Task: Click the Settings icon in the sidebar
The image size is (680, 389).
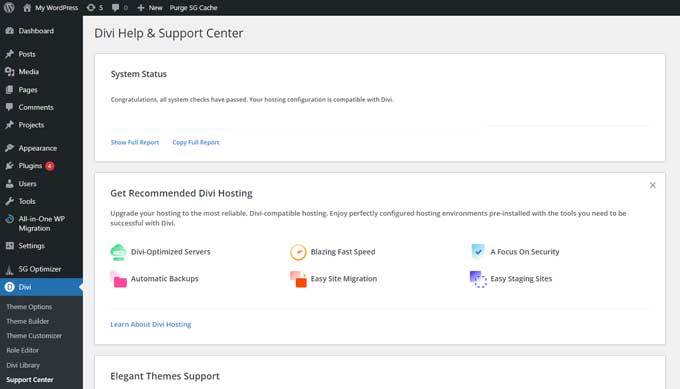Action: pyautogui.click(x=10, y=245)
